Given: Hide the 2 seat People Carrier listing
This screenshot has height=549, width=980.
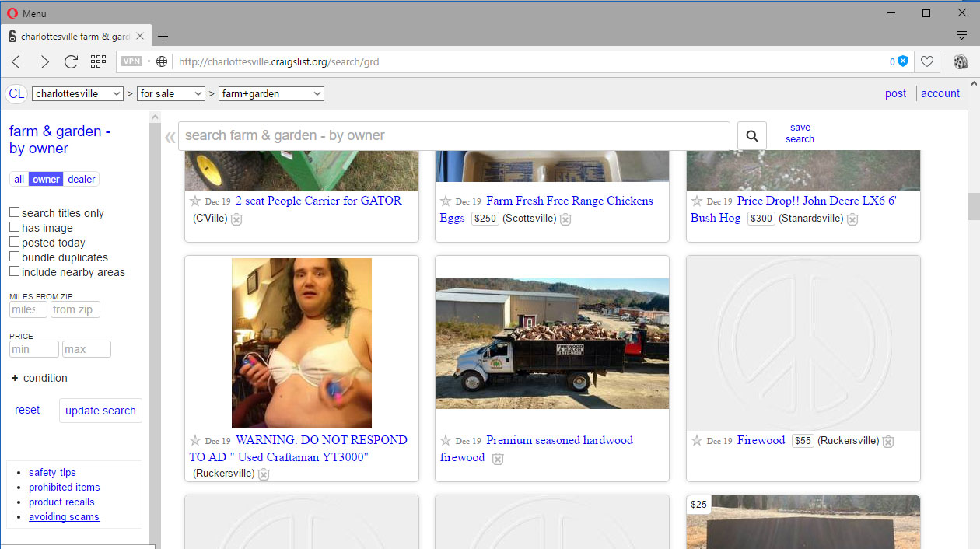Looking at the screenshot, I should 236,219.
